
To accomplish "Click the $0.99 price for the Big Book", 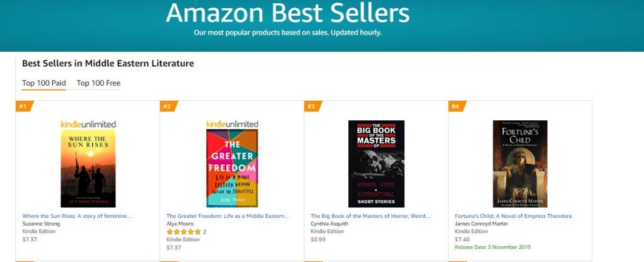I will pos(318,239).
